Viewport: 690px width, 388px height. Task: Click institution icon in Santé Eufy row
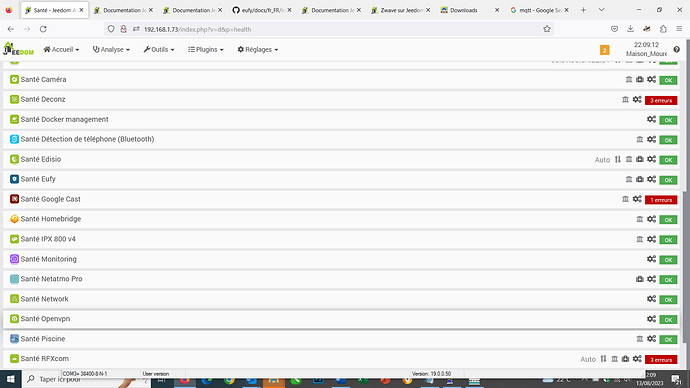(629, 179)
